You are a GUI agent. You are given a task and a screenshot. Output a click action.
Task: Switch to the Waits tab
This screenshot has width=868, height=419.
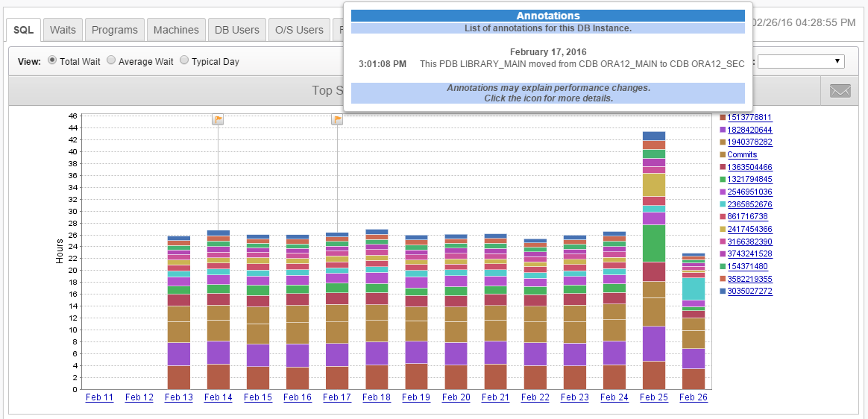63,30
